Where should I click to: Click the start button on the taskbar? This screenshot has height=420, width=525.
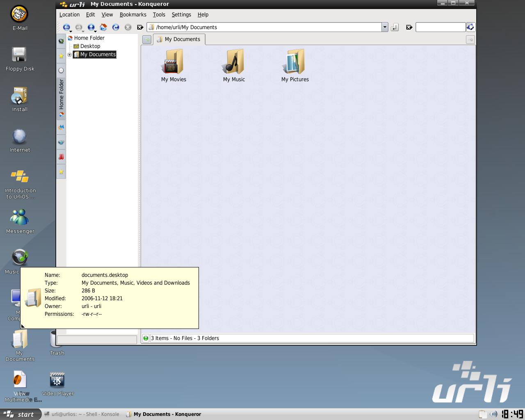point(21,414)
